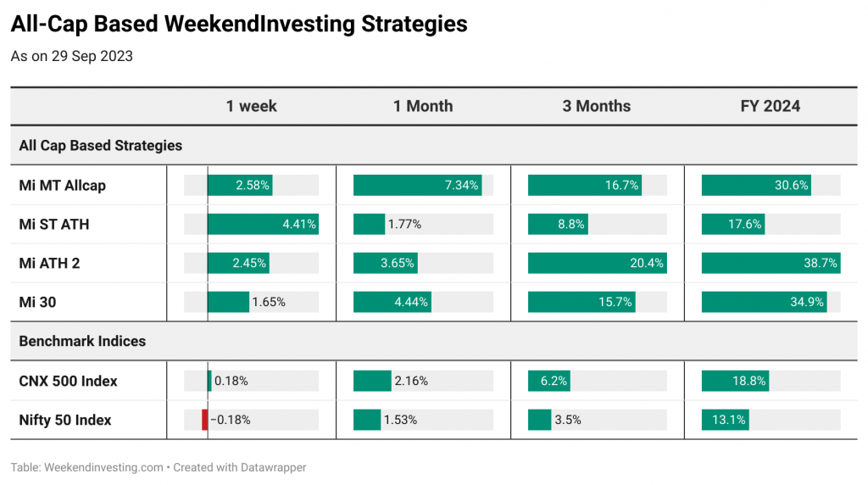Click the CNX 500 Index row label

(x=68, y=382)
